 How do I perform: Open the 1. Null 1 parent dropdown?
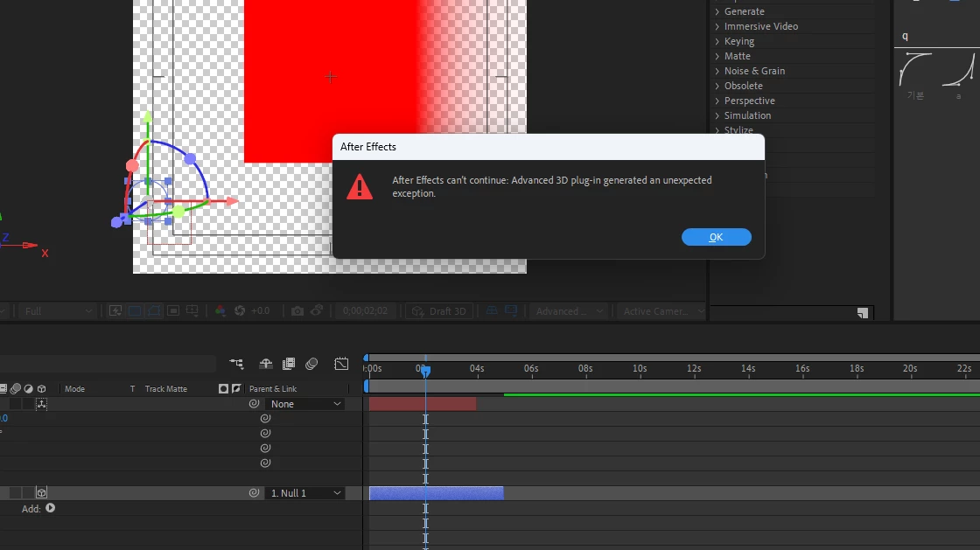pyautogui.click(x=305, y=492)
